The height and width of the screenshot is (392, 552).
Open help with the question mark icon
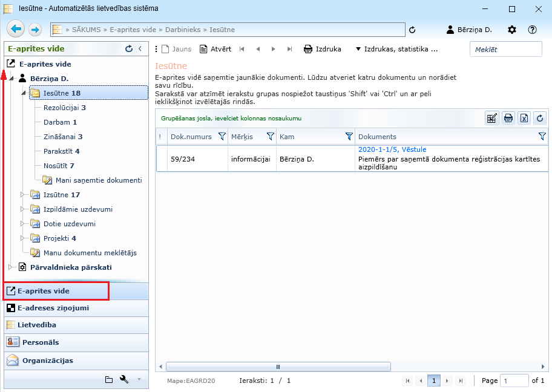[x=533, y=30]
